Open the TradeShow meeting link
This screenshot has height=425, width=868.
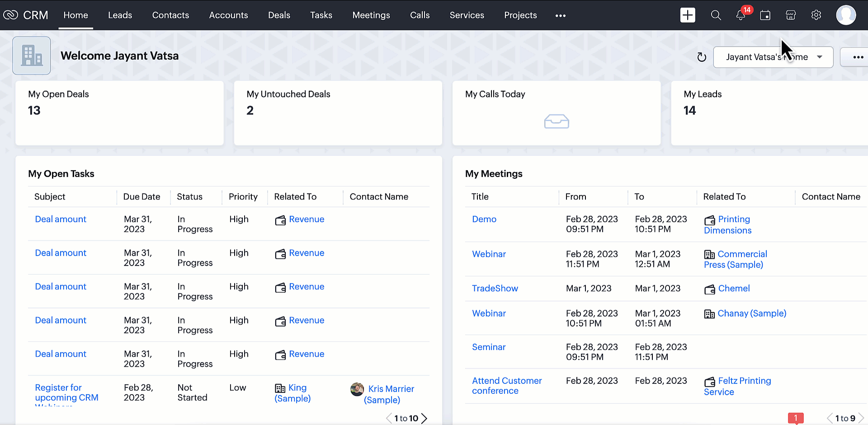(495, 289)
